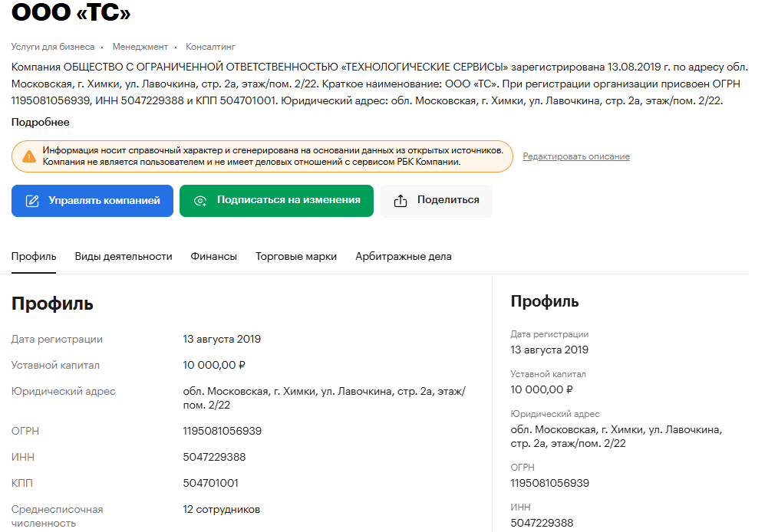Go to the «Консалтинг» breadcrumb

[212, 46]
